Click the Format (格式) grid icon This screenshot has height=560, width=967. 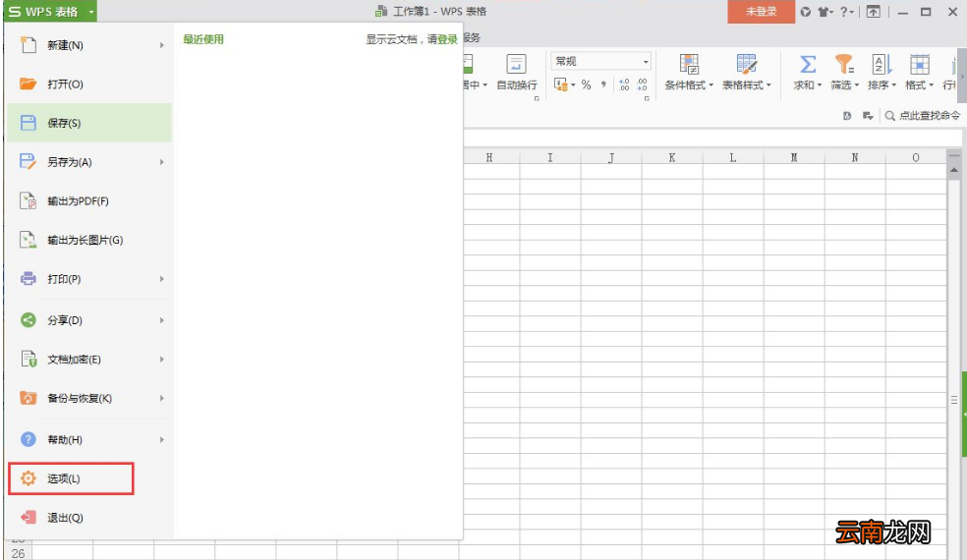click(x=919, y=64)
